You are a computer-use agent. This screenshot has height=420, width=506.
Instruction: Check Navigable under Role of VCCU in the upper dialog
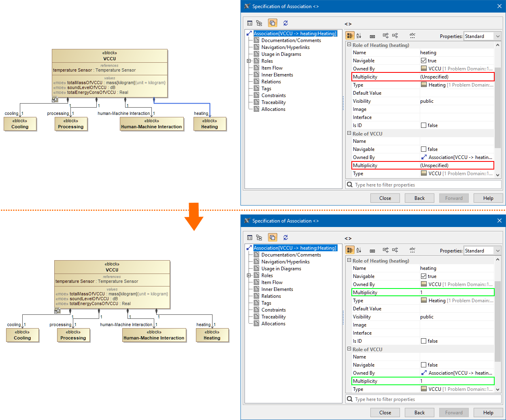423,149
